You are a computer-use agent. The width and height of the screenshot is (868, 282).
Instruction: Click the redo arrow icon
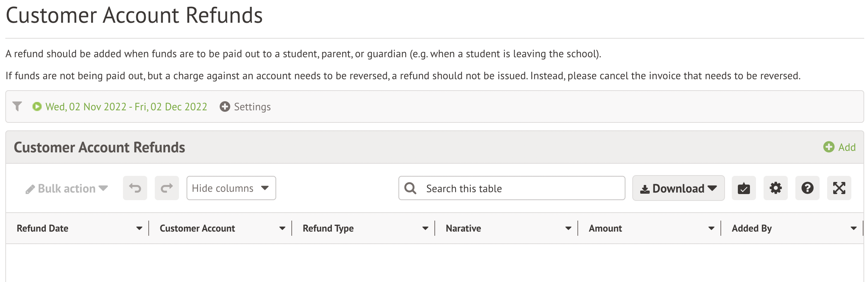pos(167,188)
